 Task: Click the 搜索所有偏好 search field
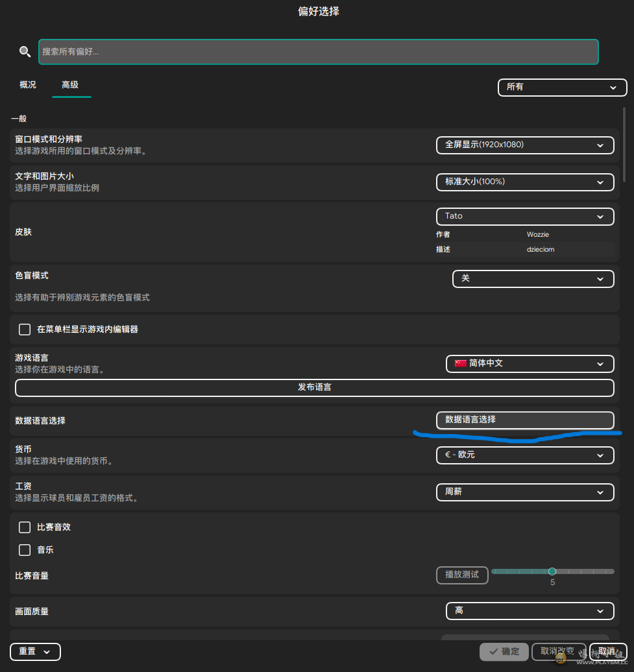click(x=318, y=52)
